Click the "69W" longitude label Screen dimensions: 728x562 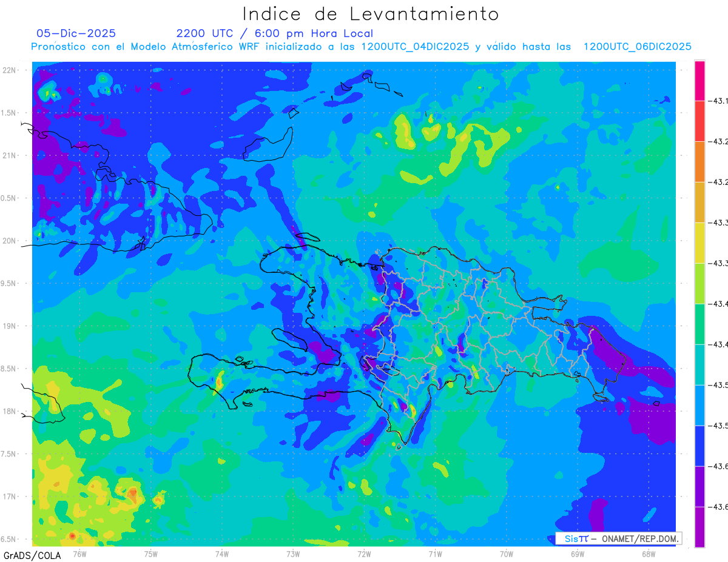(577, 554)
